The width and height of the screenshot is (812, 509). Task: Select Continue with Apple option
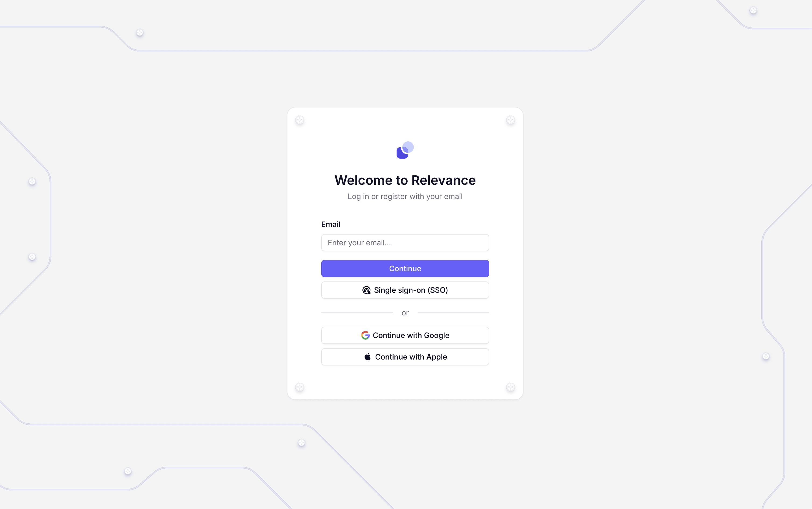(405, 357)
